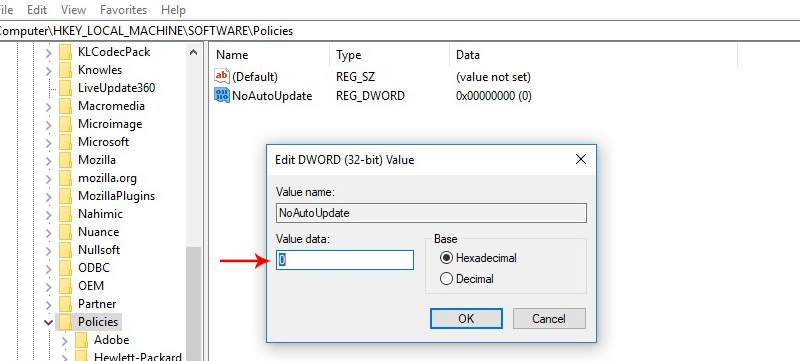Image resolution: width=800 pixels, height=361 pixels.
Task: Click the Nuance folder icon
Action: point(65,232)
